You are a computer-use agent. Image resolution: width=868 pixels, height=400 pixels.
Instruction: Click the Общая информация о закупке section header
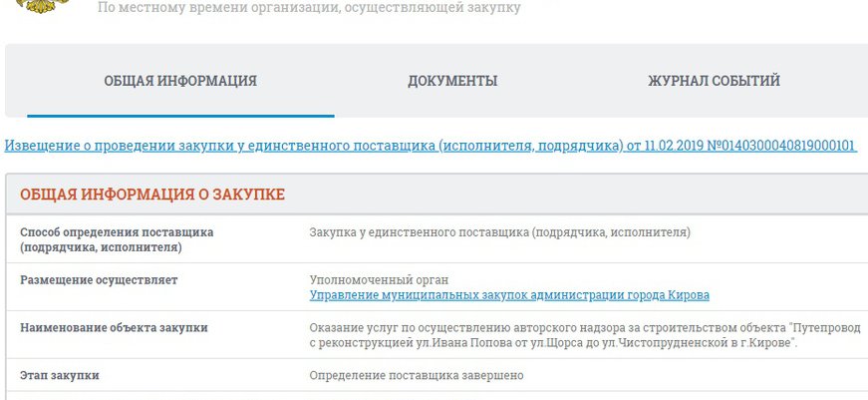[152, 195]
